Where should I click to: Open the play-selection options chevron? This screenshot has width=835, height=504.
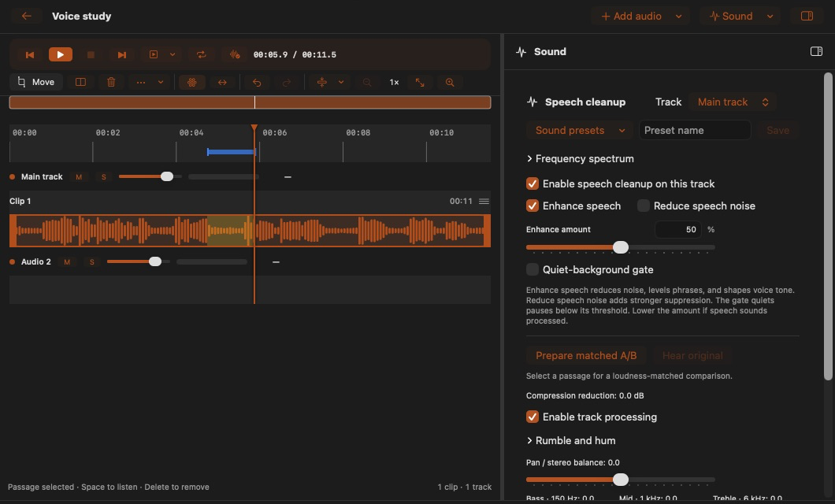click(x=173, y=54)
